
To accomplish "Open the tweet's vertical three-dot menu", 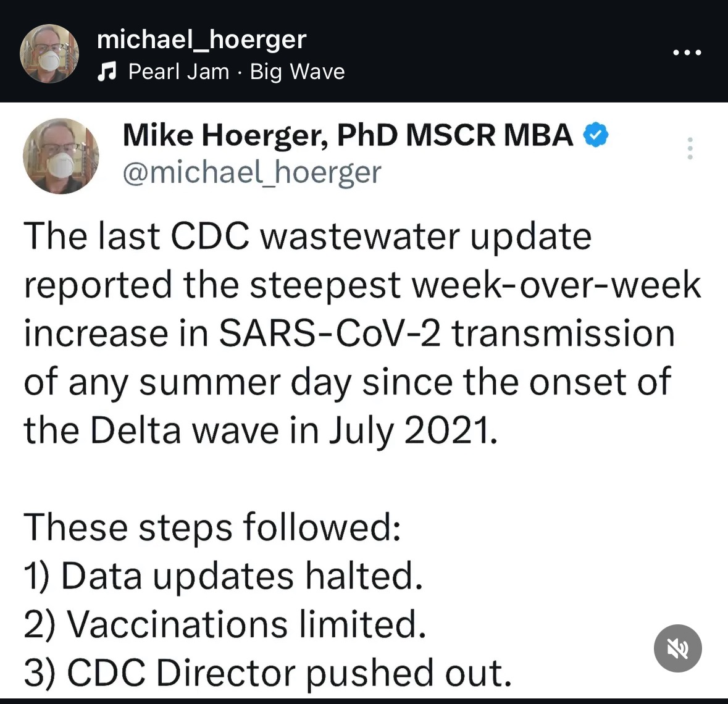I will (x=690, y=148).
